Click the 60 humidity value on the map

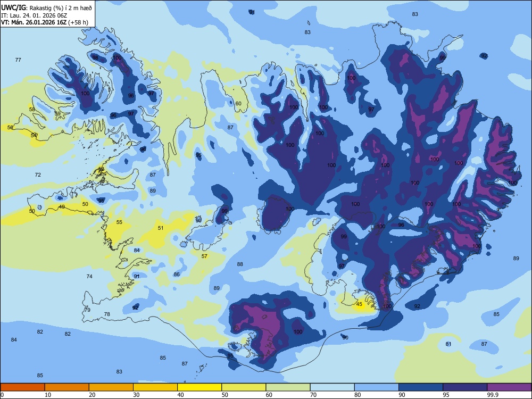(238, 104)
